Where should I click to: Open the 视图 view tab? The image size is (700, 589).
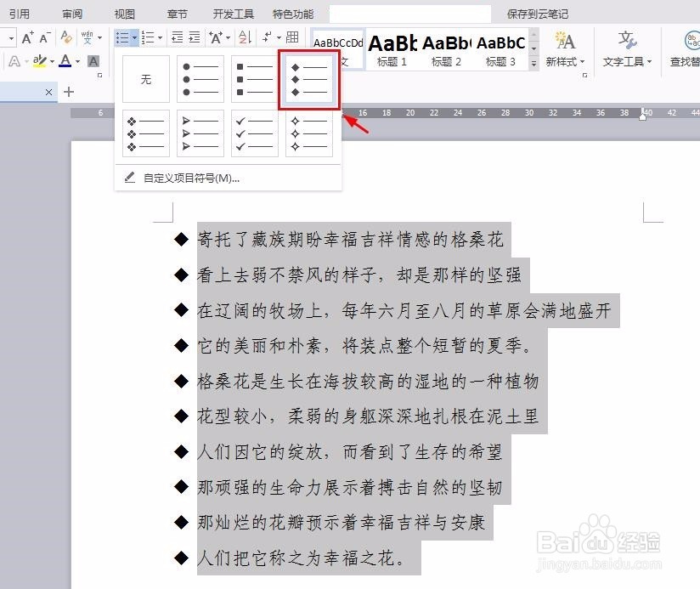point(123,13)
